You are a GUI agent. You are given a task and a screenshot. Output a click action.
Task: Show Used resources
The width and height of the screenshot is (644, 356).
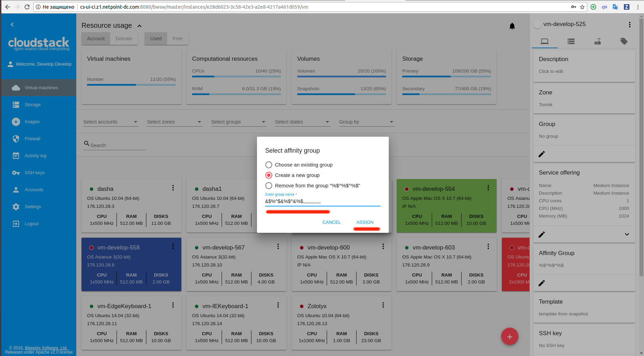point(156,39)
